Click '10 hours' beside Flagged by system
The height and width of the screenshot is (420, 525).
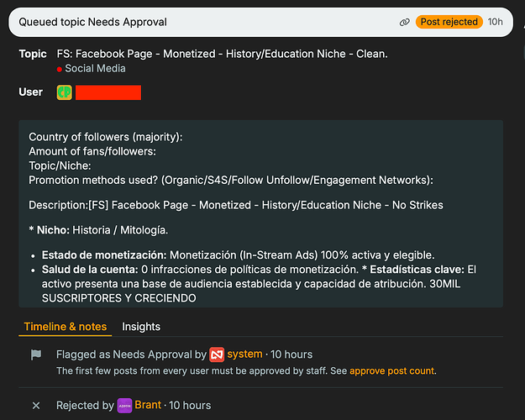pos(291,354)
